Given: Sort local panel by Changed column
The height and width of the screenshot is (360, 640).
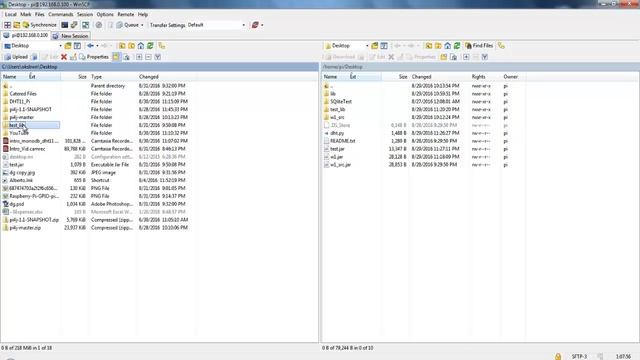Looking at the screenshot, I should pos(149,77).
